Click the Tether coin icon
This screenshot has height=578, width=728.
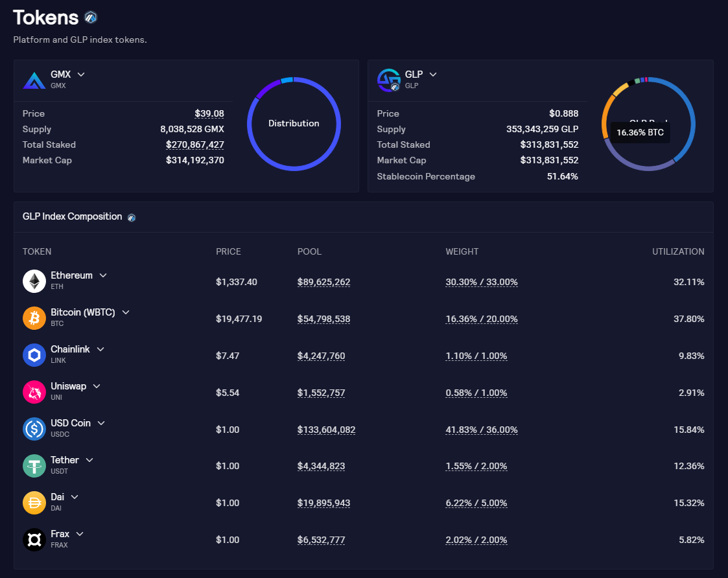pyautogui.click(x=34, y=466)
